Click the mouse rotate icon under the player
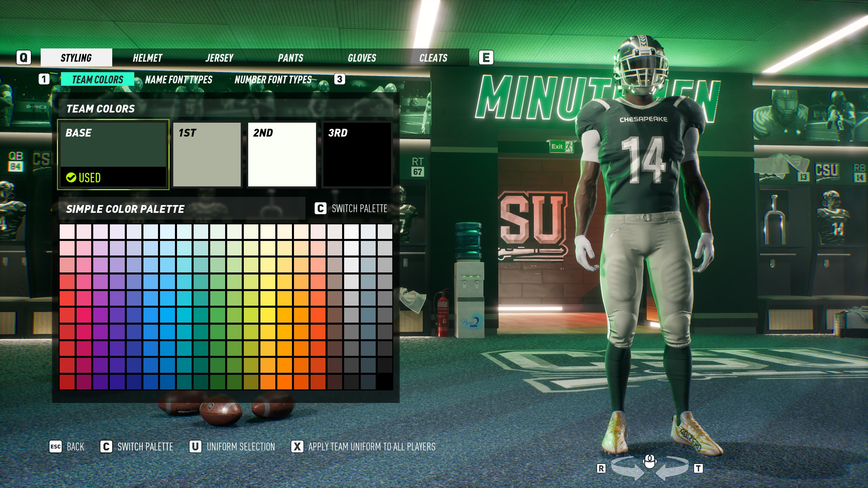Screen dimensions: 868x488 650,462
